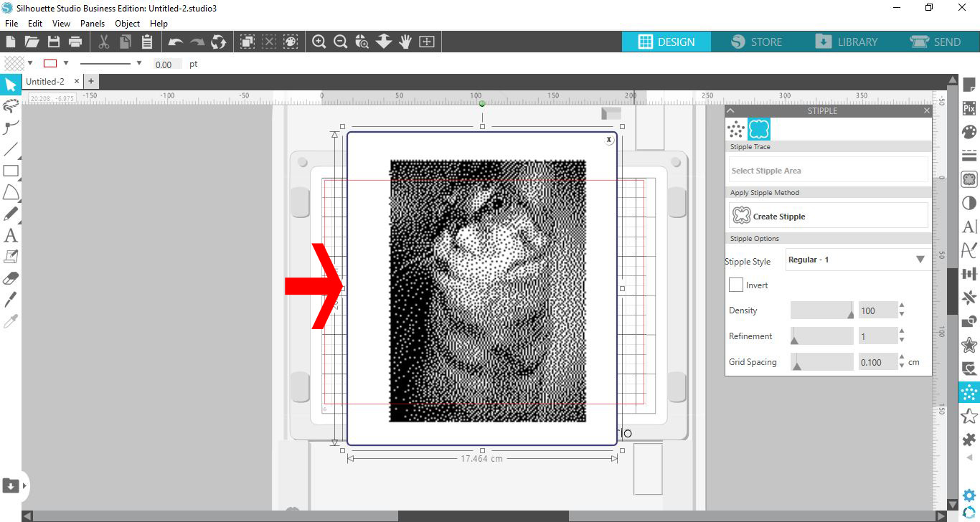Click the Density value field
Image resolution: width=980 pixels, height=522 pixels.
click(x=877, y=310)
